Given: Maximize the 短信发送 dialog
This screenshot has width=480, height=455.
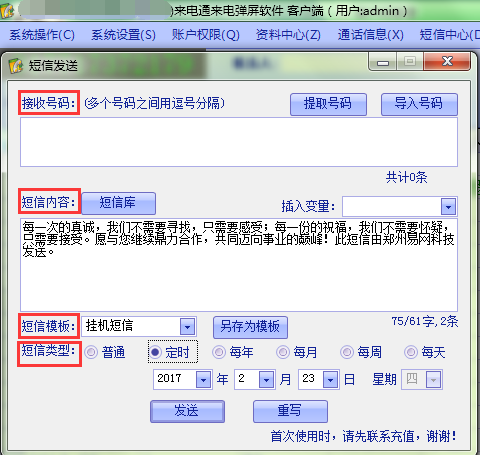Looking at the screenshot, I should [410, 61].
